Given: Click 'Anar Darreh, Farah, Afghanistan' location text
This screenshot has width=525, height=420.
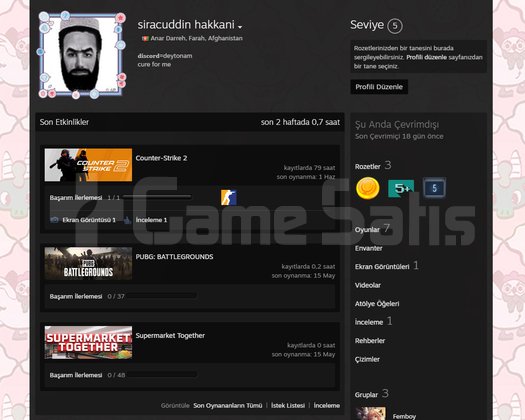Looking at the screenshot, I should pos(197,39).
